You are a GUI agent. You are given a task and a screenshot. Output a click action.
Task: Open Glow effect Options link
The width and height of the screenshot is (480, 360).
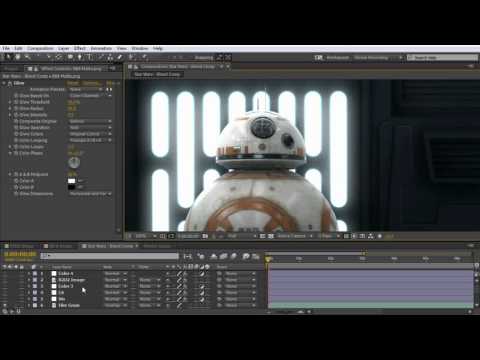click(x=91, y=83)
